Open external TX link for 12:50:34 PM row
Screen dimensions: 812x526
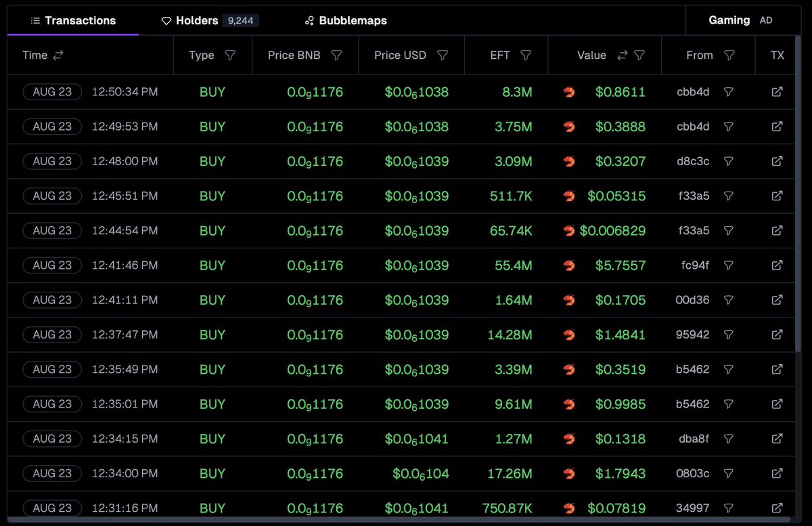(777, 92)
